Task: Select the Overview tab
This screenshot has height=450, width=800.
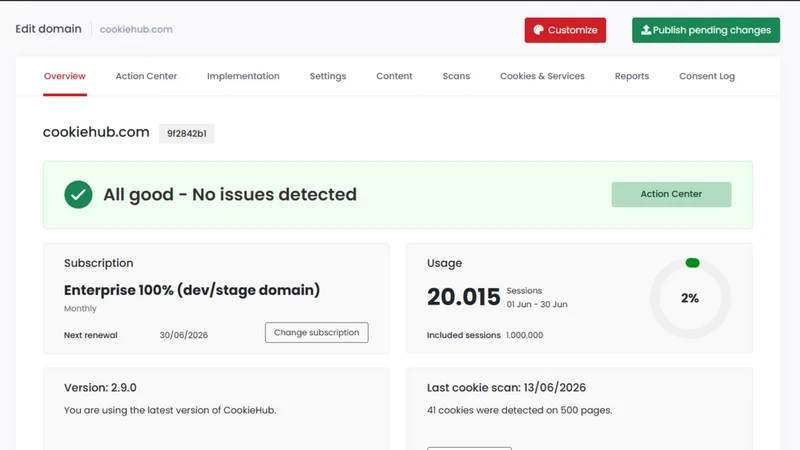Action: click(x=65, y=76)
